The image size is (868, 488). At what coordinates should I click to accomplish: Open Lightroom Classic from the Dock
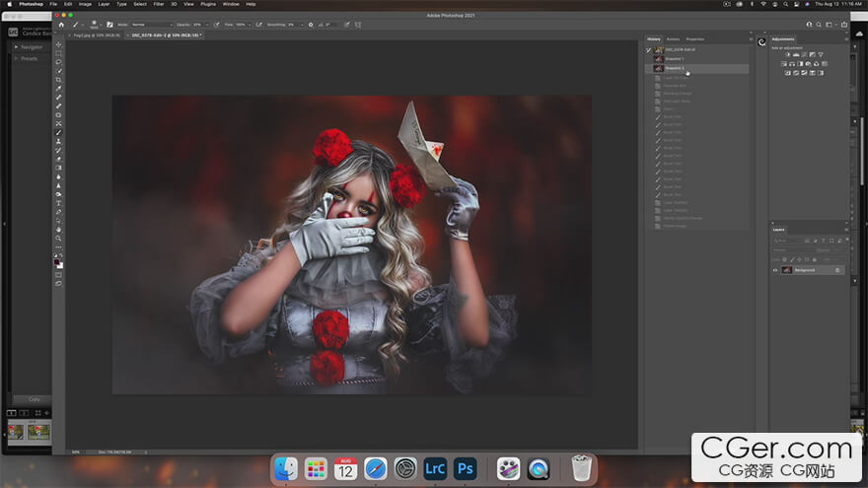point(435,468)
